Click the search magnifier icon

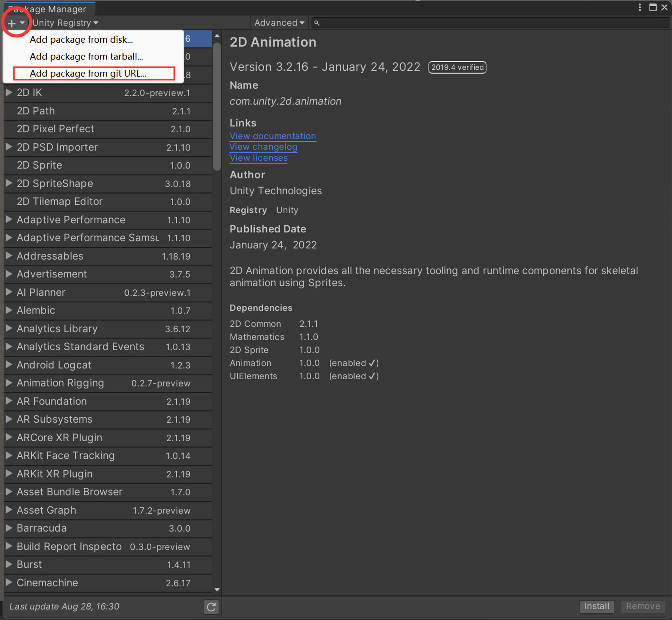317,22
